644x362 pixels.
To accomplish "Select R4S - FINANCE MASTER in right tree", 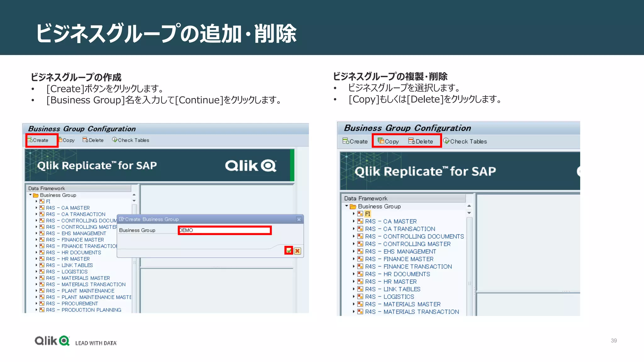I will coord(399,259).
